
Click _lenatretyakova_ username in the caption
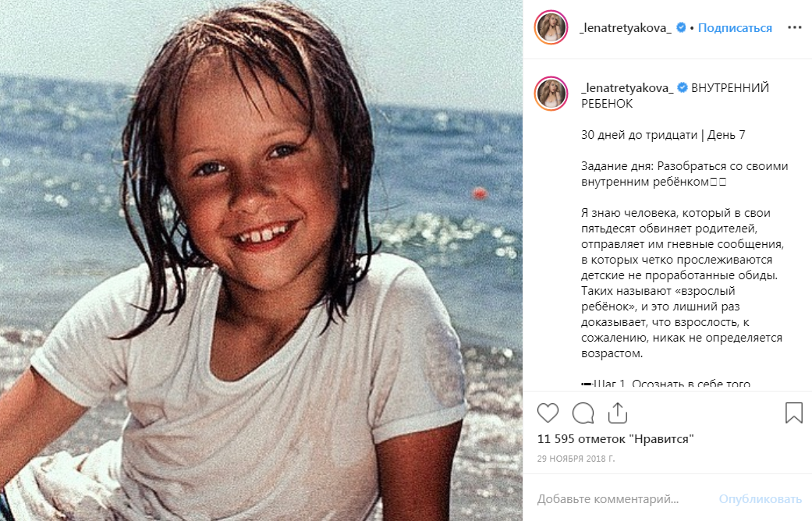627,88
